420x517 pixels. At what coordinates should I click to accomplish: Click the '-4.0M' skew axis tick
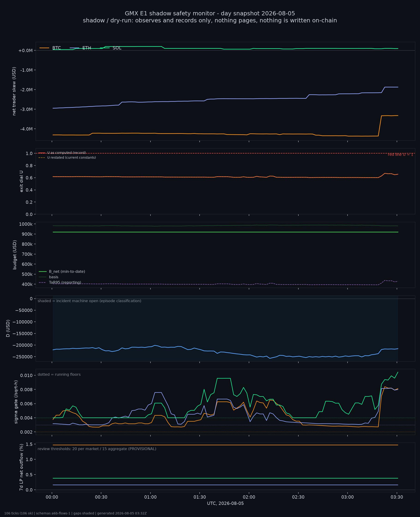(x=26, y=129)
